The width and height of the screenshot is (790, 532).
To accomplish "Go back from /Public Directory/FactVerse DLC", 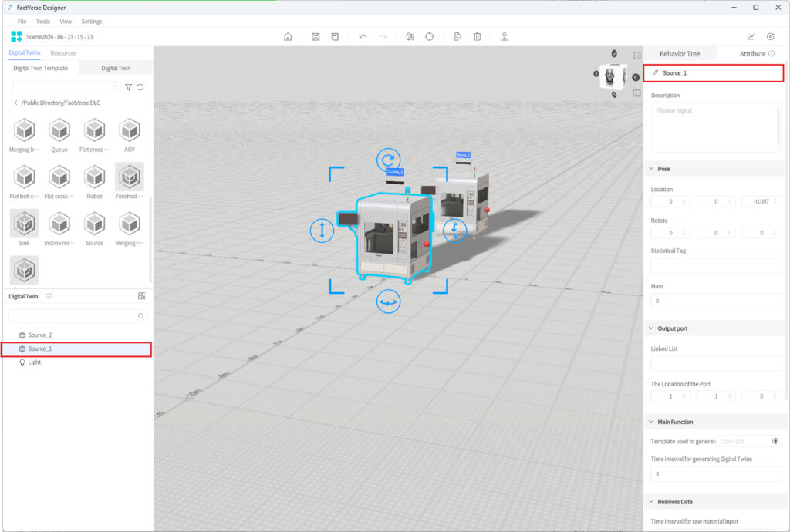I will (x=15, y=103).
